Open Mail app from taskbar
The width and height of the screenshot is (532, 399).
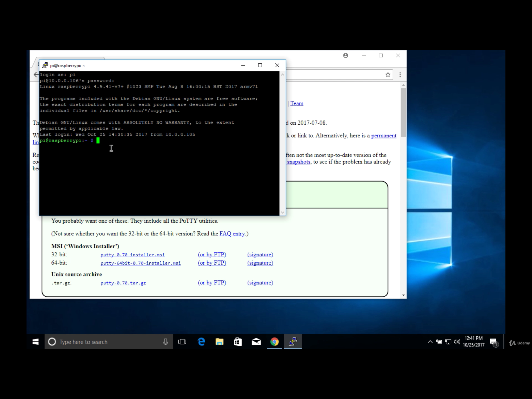click(256, 342)
